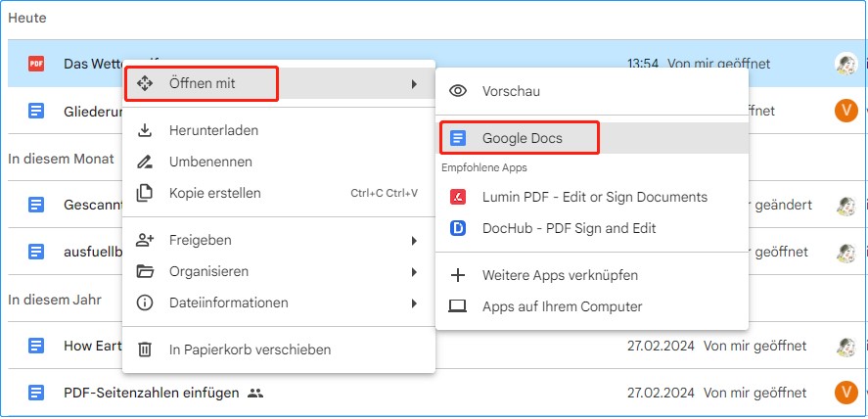This screenshot has width=868, height=419.
Task: Choose DocHub - PDF Sign and Edit
Action: point(592,228)
